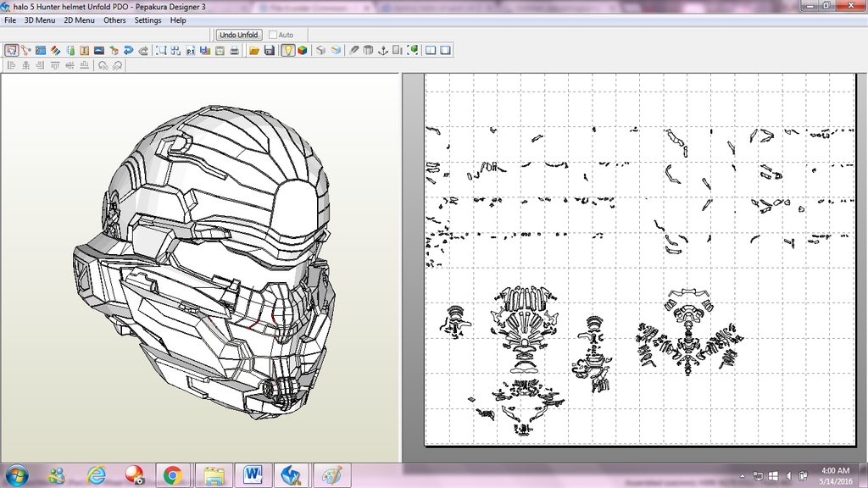Screen dimensions: 868x488
Task: Open the File menu
Action: click(x=10, y=20)
